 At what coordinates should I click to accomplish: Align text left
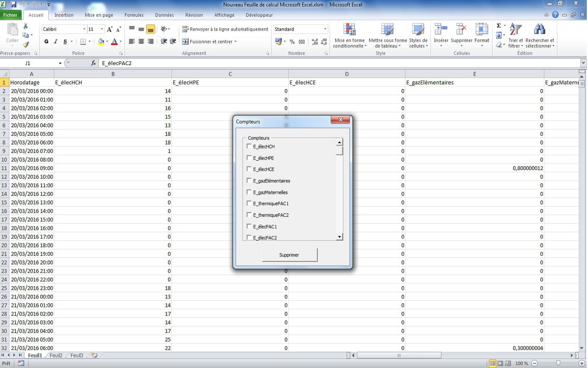(131, 41)
